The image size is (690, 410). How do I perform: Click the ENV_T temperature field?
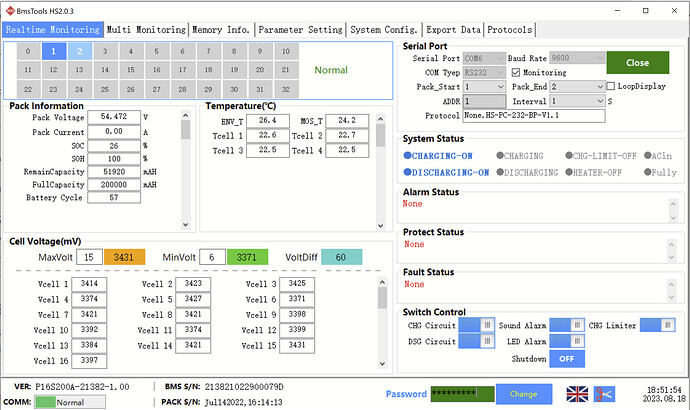coord(268,121)
